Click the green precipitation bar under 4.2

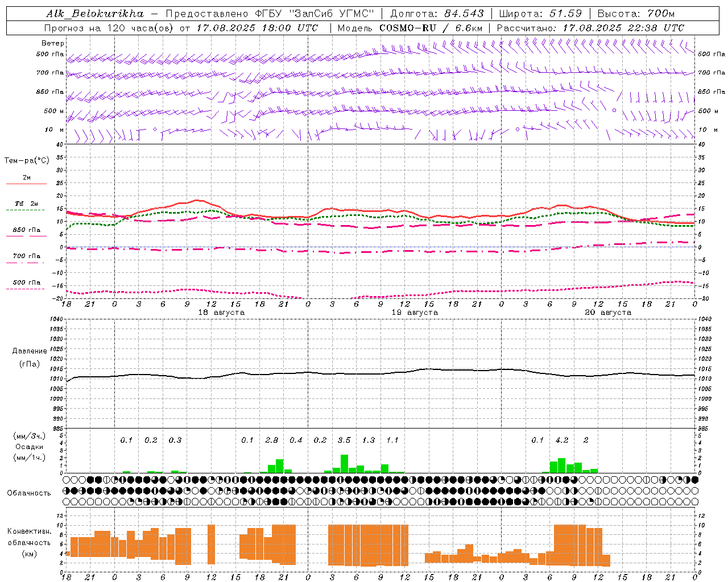(x=561, y=465)
